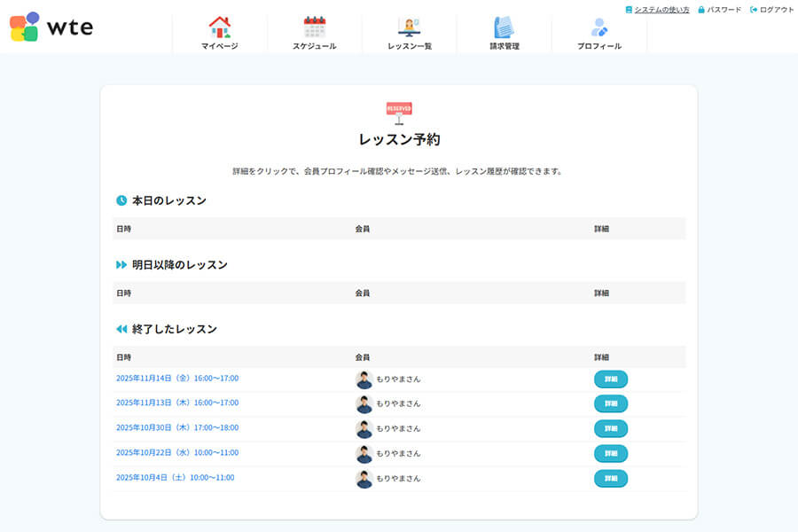Click fast-forward icon beside 明日以降のレッスン
The image size is (798, 532).
point(121,265)
